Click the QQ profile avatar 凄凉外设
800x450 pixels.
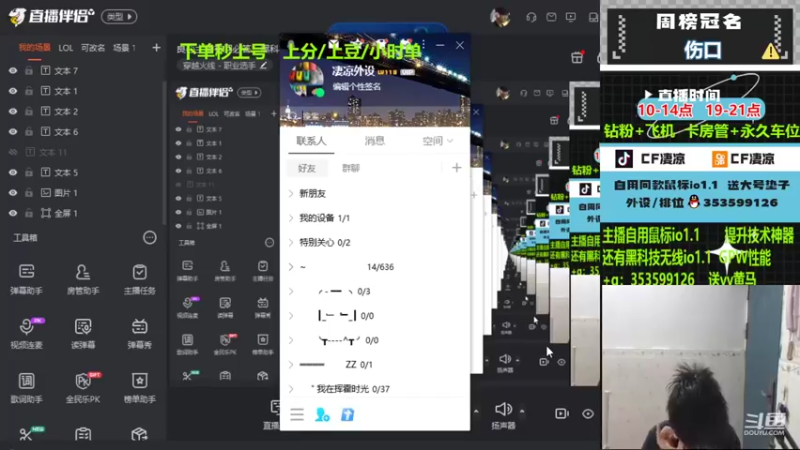(x=307, y=80)
